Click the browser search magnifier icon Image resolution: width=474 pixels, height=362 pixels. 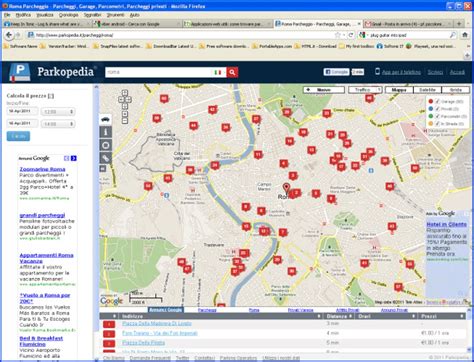[x=453, y=35]
